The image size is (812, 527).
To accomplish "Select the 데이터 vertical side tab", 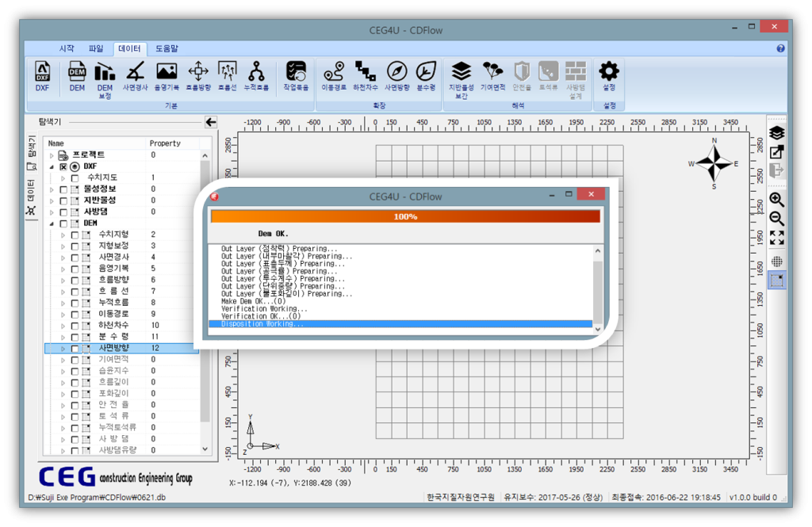I will (32, 197).
